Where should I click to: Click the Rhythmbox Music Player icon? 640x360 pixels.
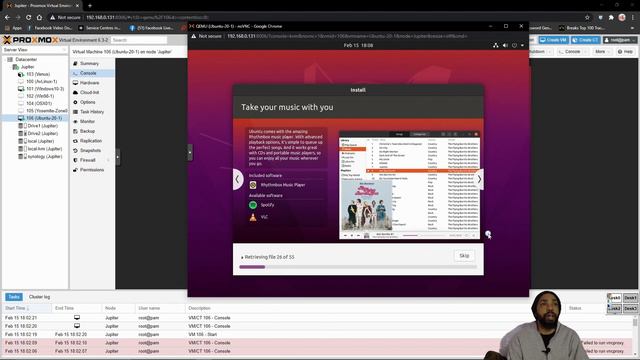coord(253,185)
